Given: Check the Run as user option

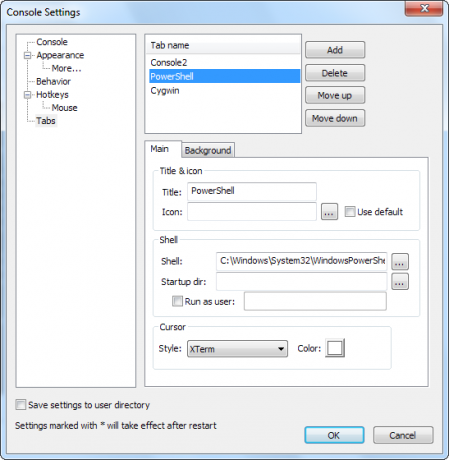Looking at the screenshot, I should click(x=177, y=301).
